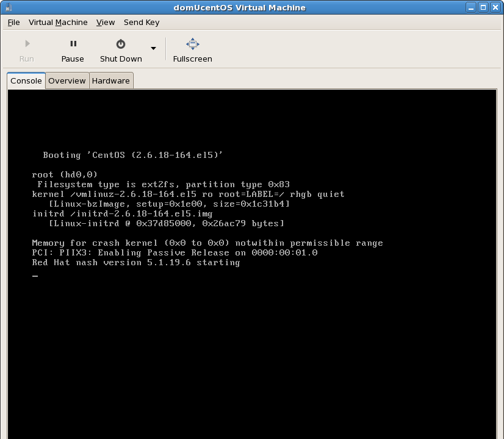The image size is (504, 439).
Task: Maximize the domUcentOS Virtual Machine window
Action: (483, 7)
